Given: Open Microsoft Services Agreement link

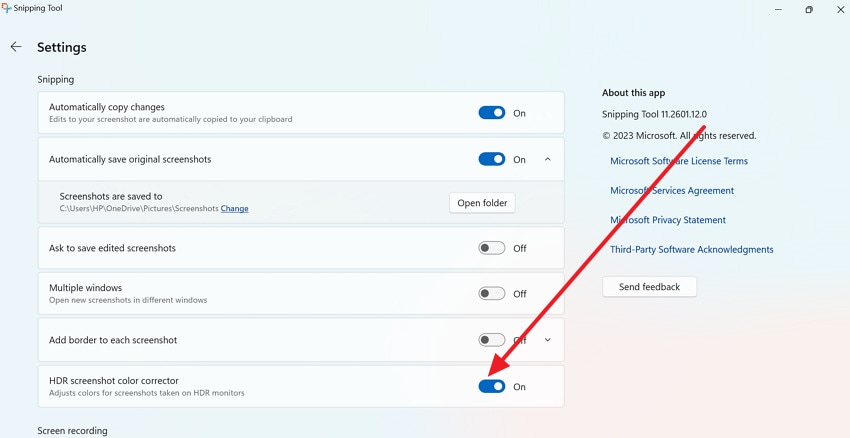Looking at the screenshot, I should click(672, 191).
